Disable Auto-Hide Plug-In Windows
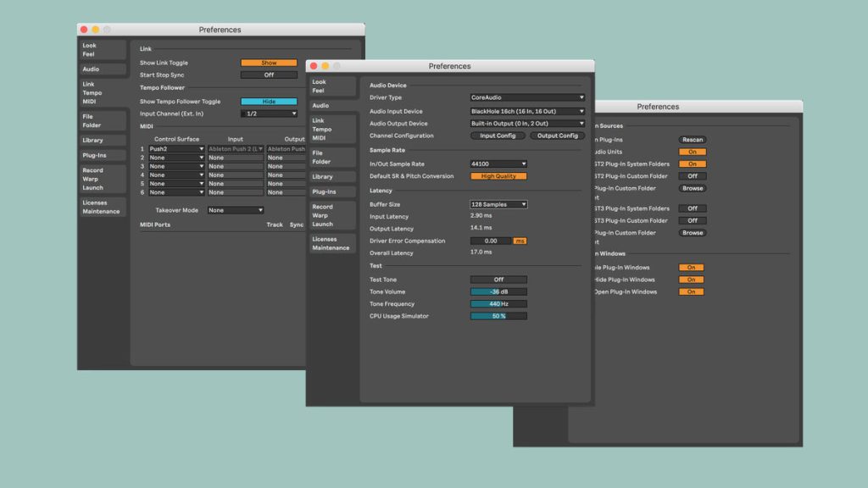 tap(691, 279)
